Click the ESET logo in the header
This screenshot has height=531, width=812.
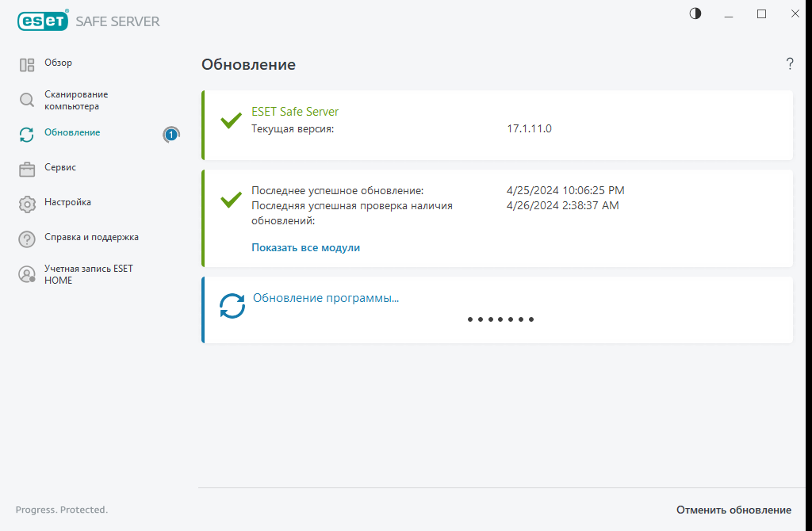[x=43, y=21]
